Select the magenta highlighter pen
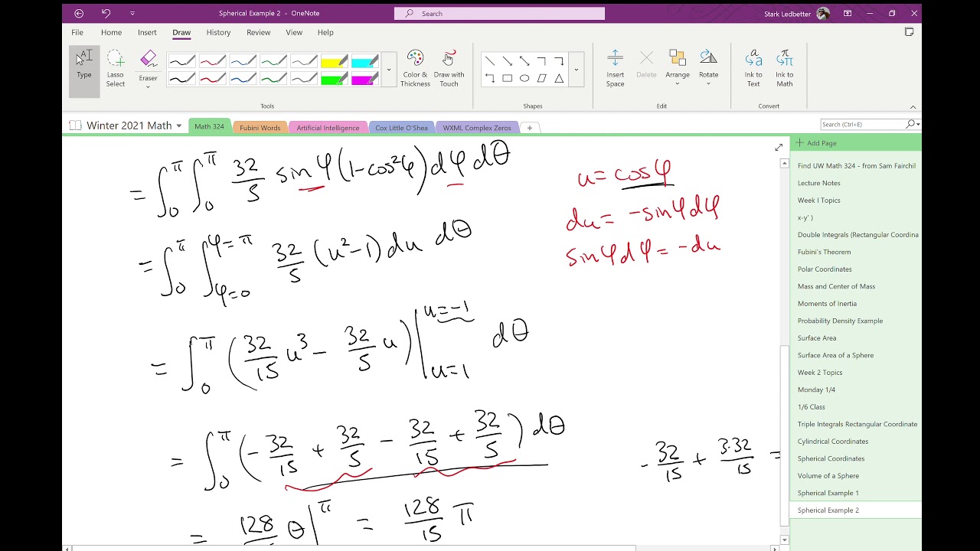980x551 pixels. 365,78
